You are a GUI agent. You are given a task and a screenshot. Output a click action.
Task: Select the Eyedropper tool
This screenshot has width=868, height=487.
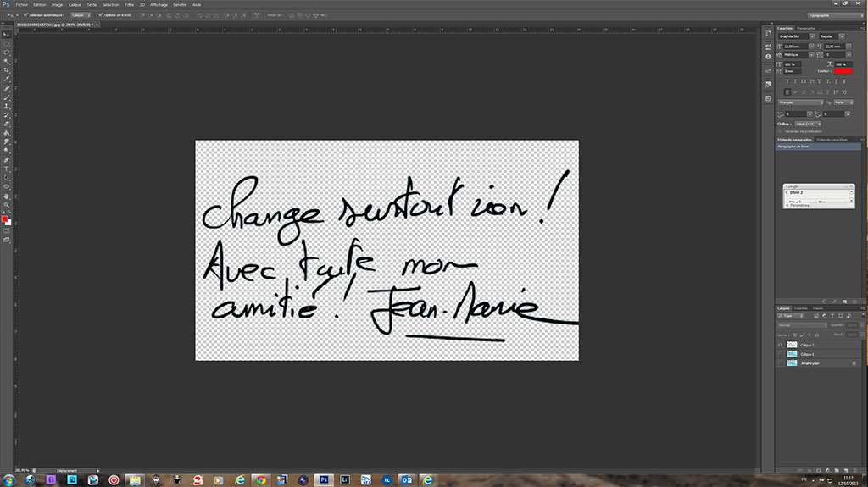(x=7, y=79)
